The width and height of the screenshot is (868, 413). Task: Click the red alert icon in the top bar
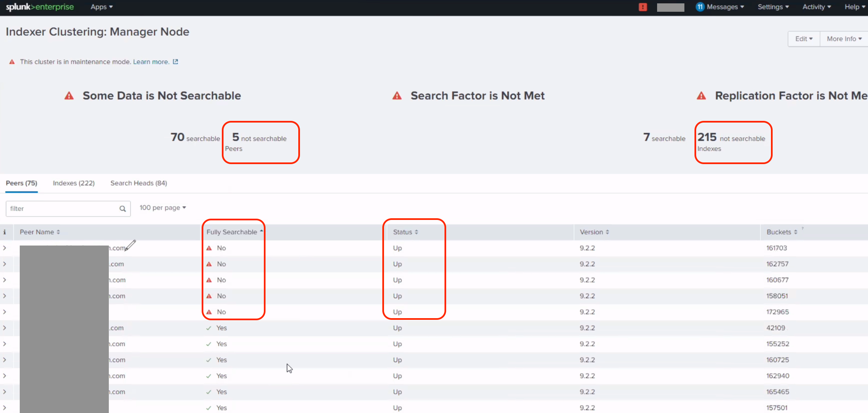point(642,7)
